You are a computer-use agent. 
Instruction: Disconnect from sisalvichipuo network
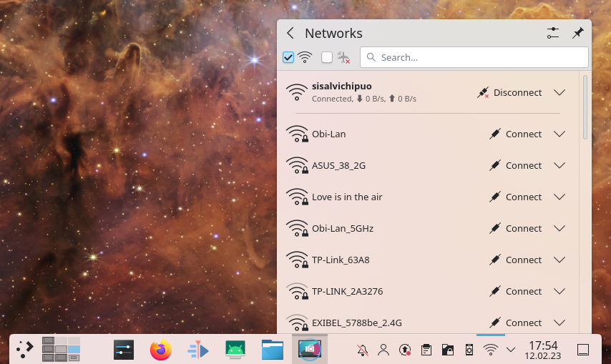[509, 93]
